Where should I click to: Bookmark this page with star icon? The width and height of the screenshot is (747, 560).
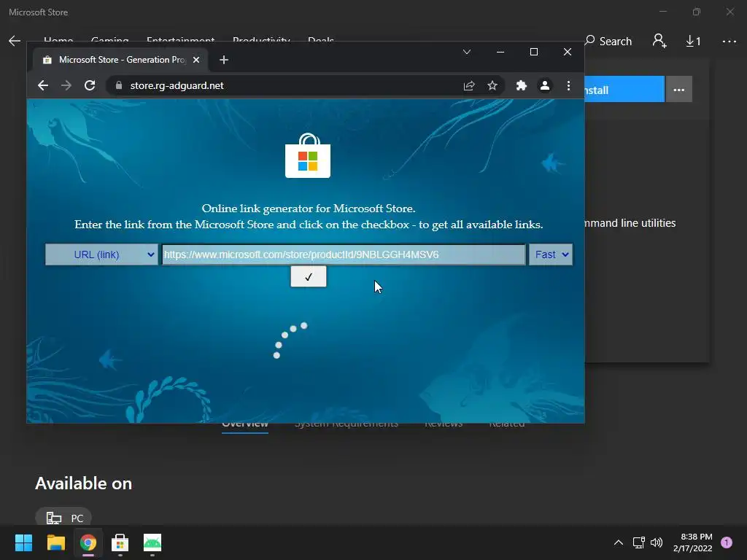492,85
